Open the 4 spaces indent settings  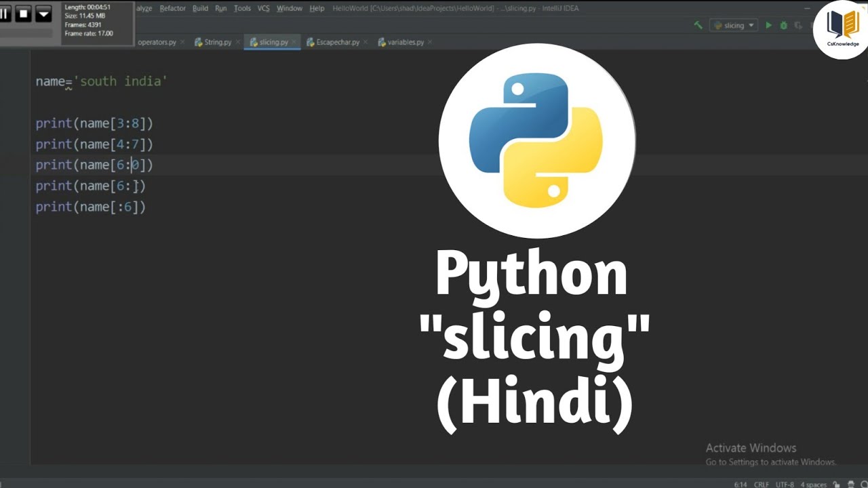tap(813, 484)
